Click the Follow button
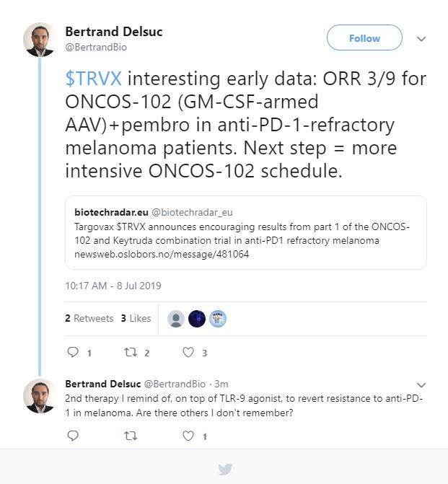Screen dimensions: 448x484 (364, 38)
